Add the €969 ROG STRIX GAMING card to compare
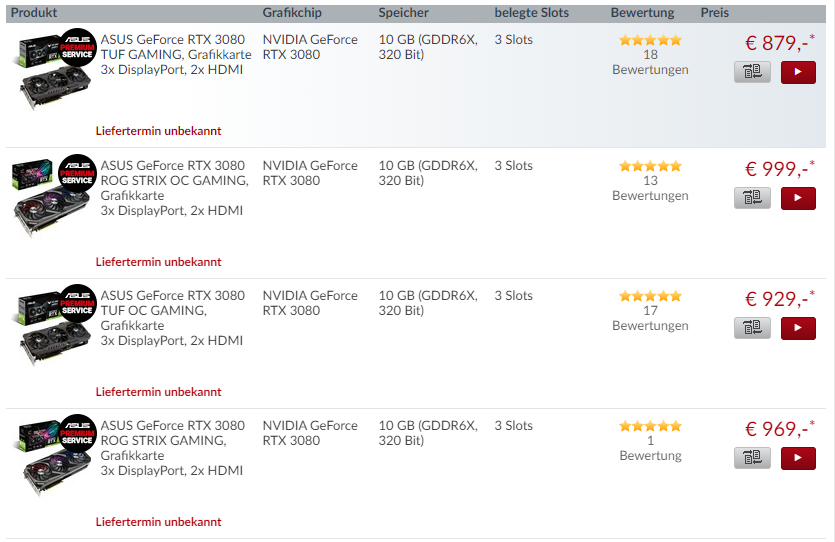 click(x=752, y=458)
